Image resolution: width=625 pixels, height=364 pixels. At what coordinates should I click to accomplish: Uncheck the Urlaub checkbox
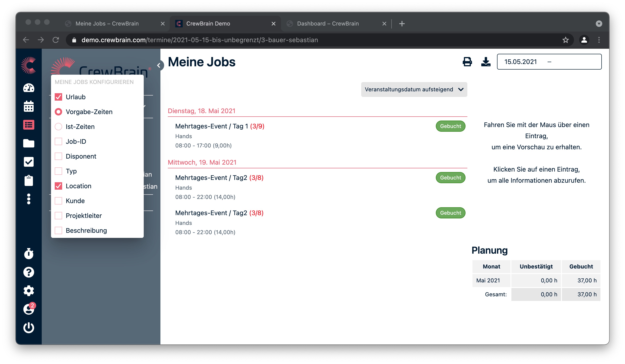click(x=58, y=97)
